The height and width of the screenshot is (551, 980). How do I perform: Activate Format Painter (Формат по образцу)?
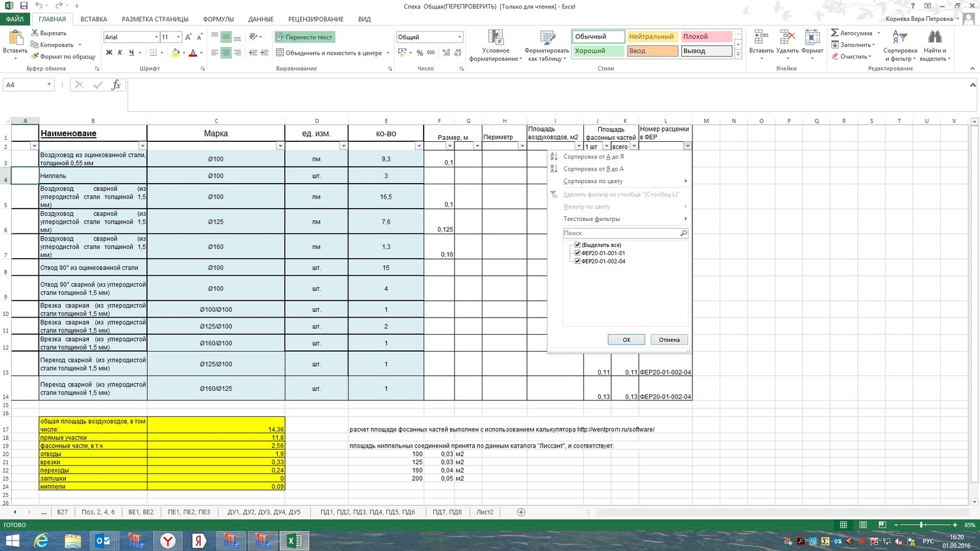(x=63, y=56)
